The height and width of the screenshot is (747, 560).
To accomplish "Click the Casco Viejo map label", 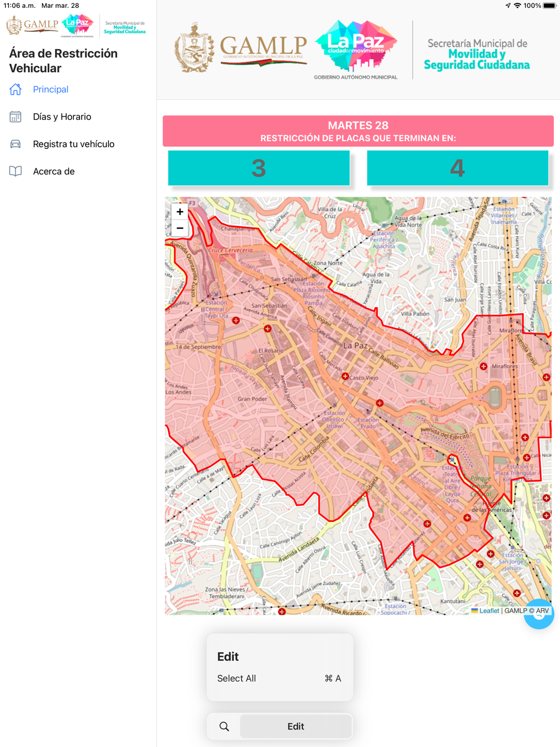I will point(364,377).
